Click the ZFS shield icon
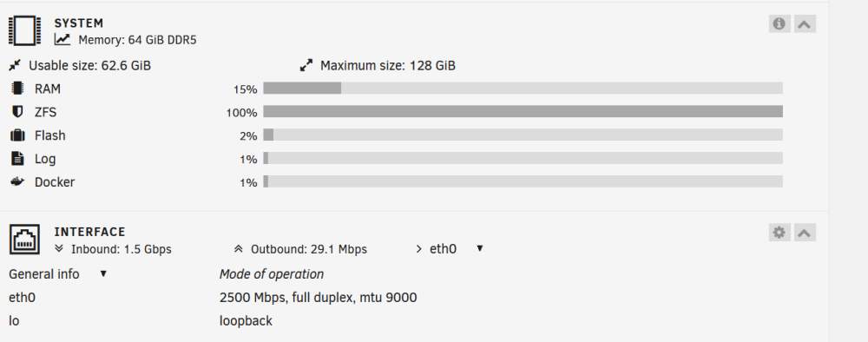This screenshot has width=868, height=342. tap(17, 112)
